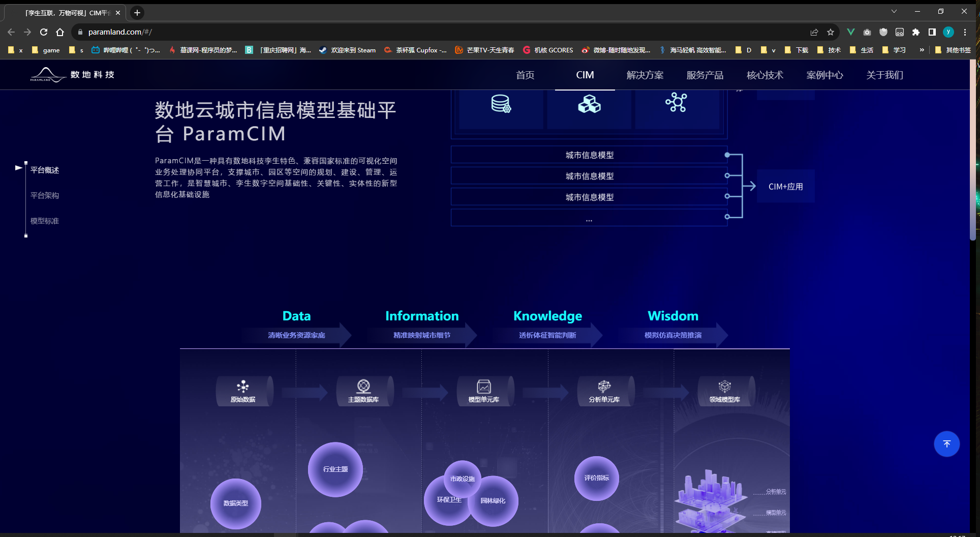Toggle browser side panel icon
The height and width of the screenshot is (537, 980).
(x=932, y=32)
